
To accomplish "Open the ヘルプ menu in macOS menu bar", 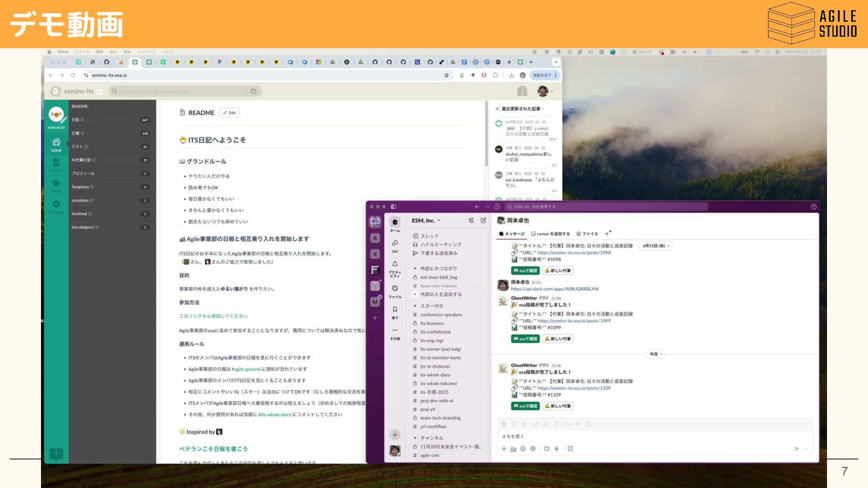I will click(168, 52).
